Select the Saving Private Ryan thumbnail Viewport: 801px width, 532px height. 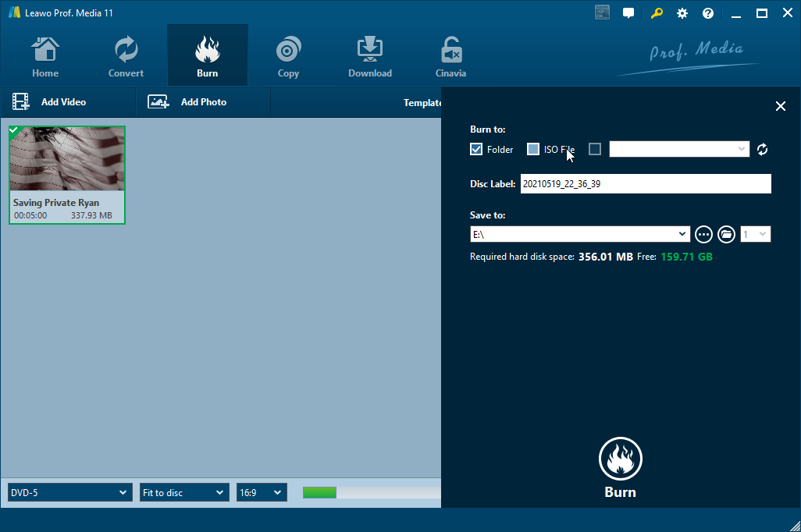click(x=67, y=159)
